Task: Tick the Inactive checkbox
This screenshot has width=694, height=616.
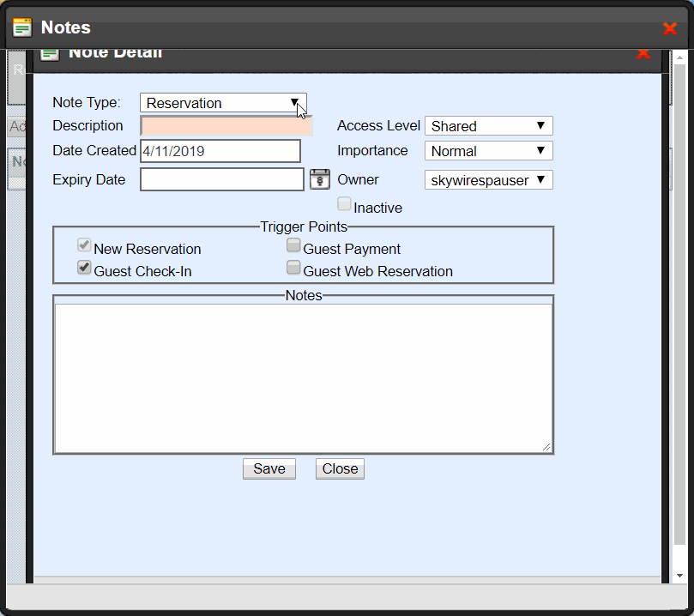Action: point(344,204)
